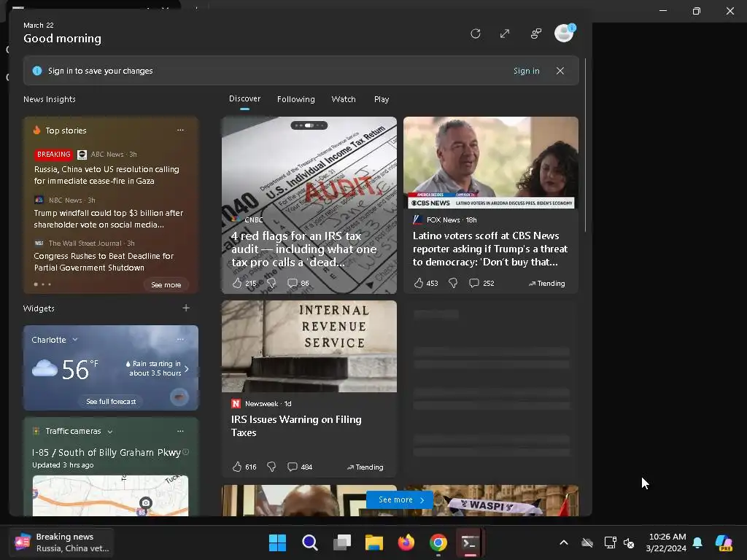The image size is (747, 560).
Task: Open IRS Issues Warning on Filing Taxes headline
Action: point(296,426)
